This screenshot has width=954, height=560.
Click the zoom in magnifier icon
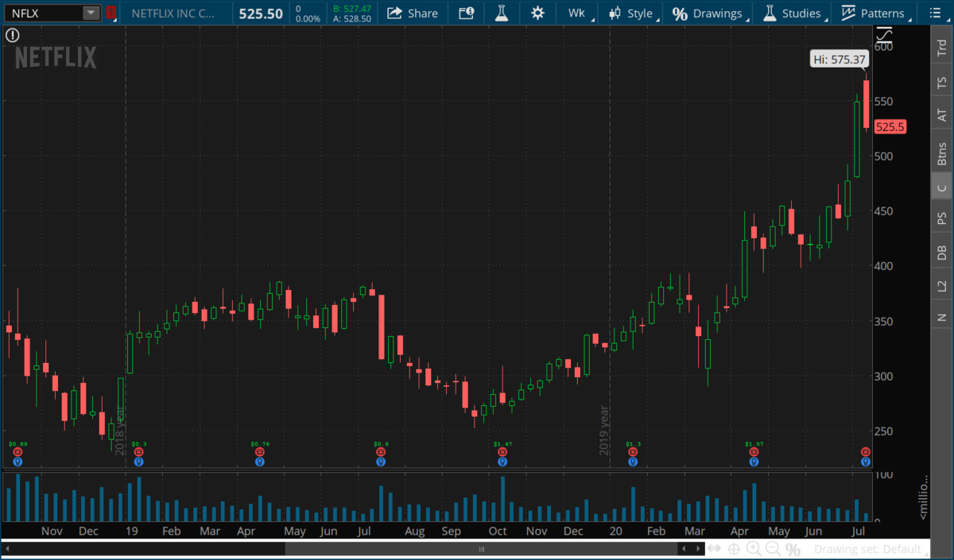[754, 549]
